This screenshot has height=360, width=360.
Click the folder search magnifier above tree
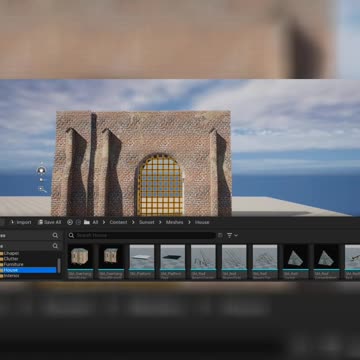(x=55, y=246)
